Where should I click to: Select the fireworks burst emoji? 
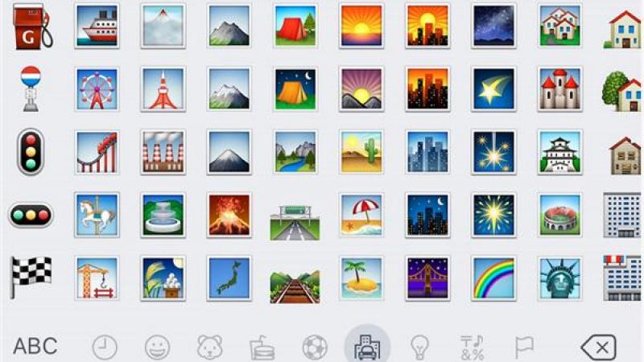pyautogui.click(x=493, y=215)
